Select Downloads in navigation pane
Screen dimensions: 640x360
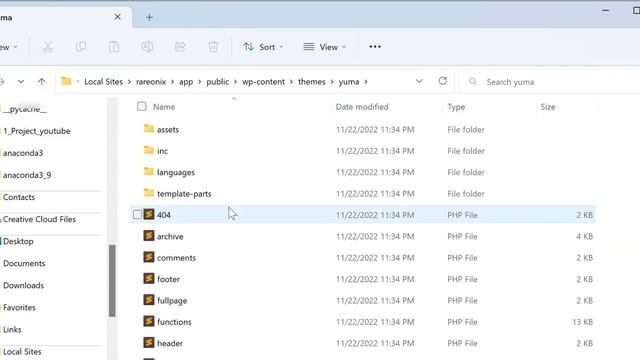[x=23, y=285]
